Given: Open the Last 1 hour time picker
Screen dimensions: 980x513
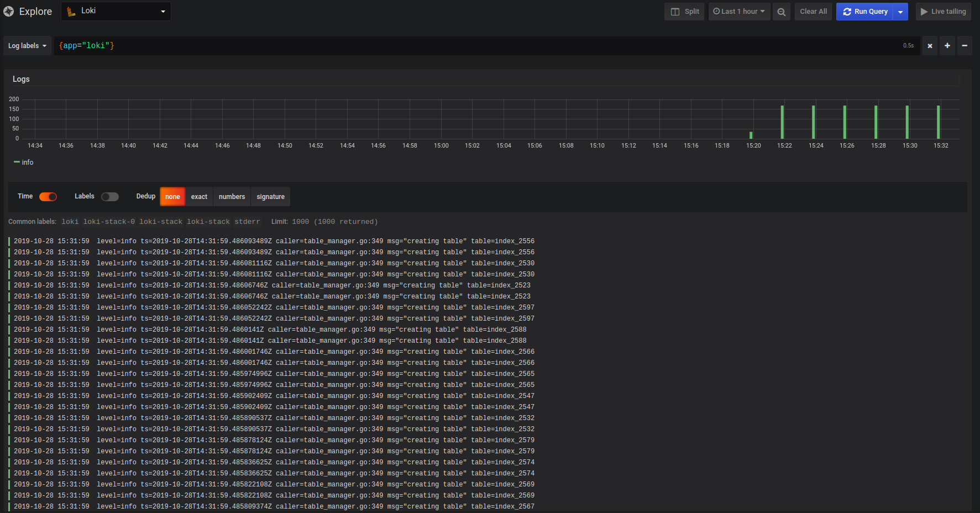Looking at the screenshot, I should [x=739, y=12].
